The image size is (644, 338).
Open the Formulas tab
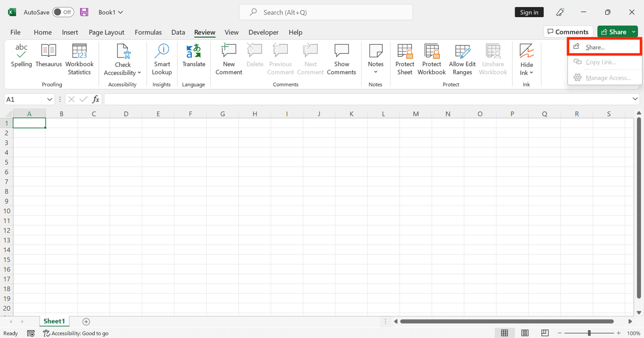pyautogui.click(x=148, y=32)
